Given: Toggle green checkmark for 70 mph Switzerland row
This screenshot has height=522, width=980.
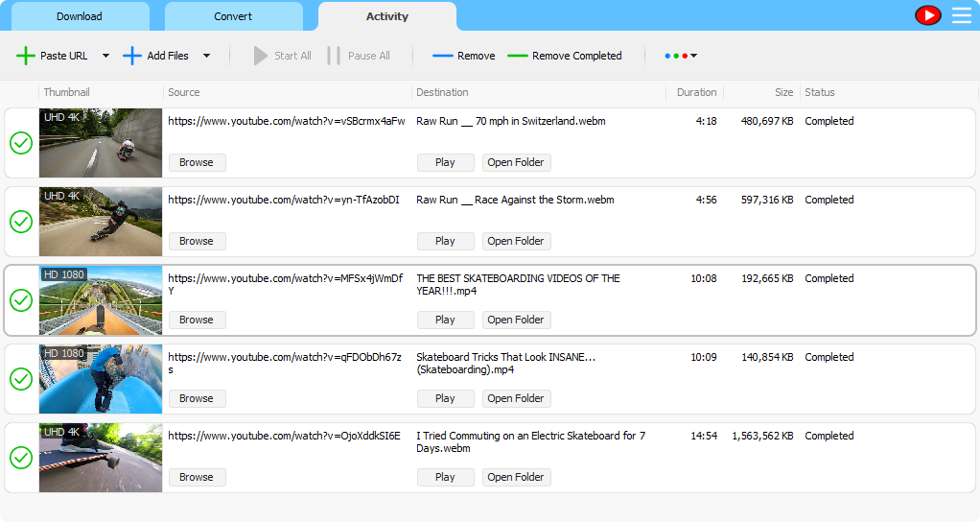Looking at the screenshot, I should (x=21, y=143).
